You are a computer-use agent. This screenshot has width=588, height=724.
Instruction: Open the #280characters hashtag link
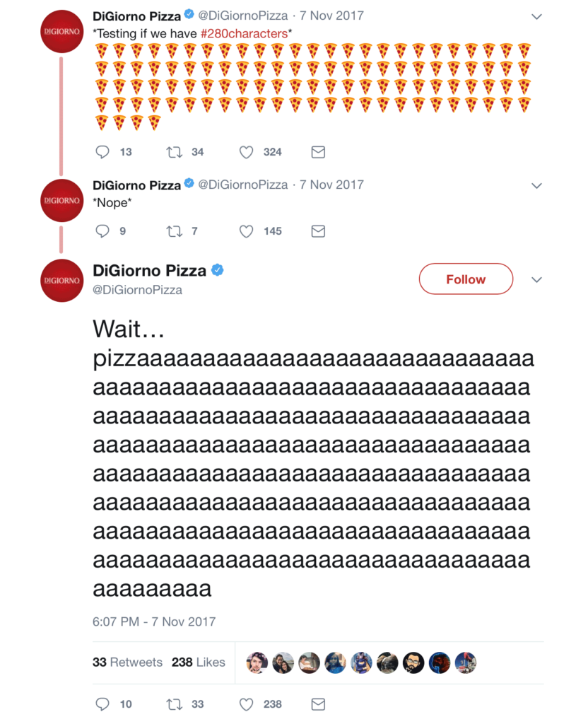(x=245, y=33)
